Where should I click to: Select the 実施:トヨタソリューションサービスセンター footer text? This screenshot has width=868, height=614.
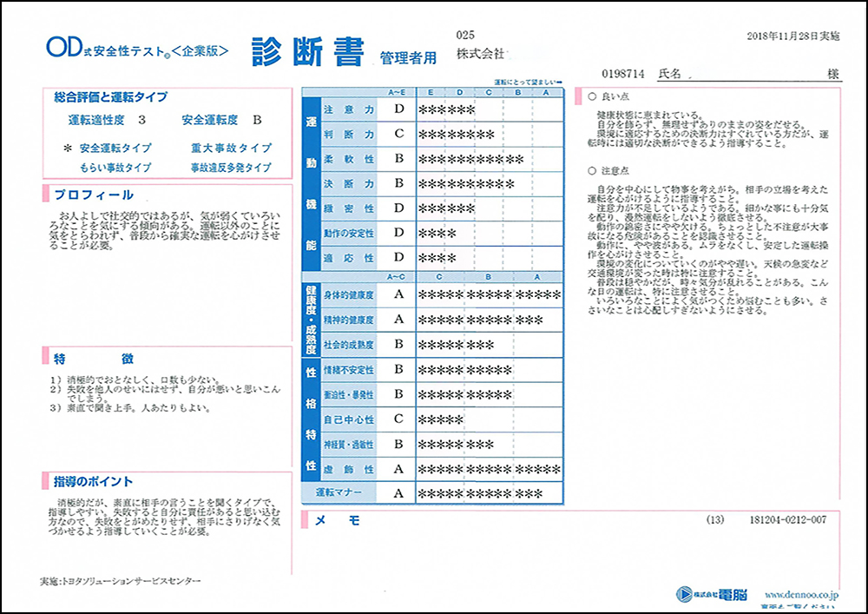click(120, 581)
